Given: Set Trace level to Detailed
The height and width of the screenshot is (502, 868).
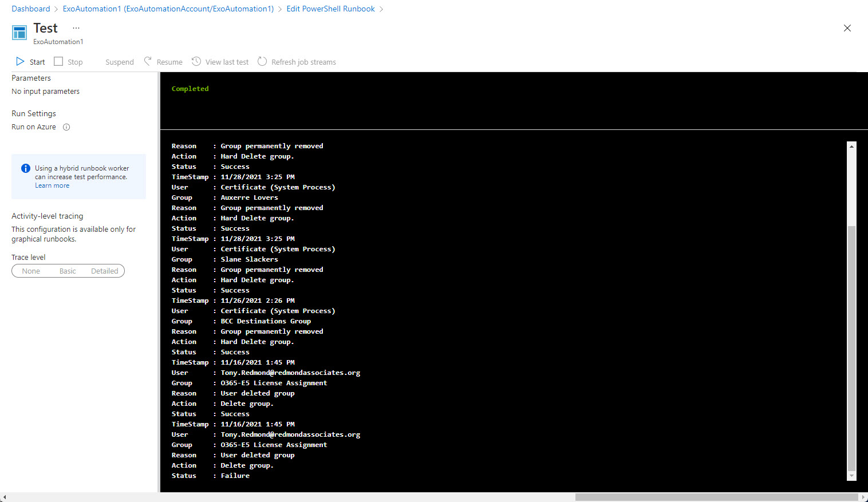Looking at the screenshot, I should click(x=104, y=271).
